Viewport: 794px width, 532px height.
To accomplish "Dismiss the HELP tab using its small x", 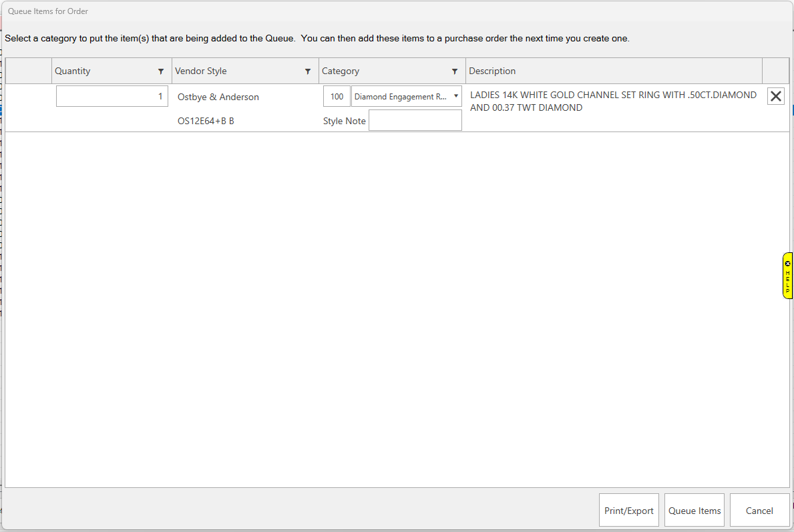I will 788,263.
